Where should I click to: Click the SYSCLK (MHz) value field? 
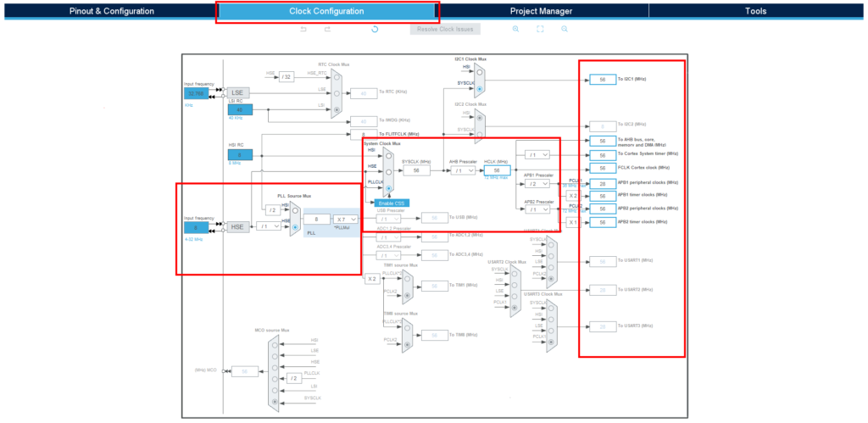click(x=417, y=170)
